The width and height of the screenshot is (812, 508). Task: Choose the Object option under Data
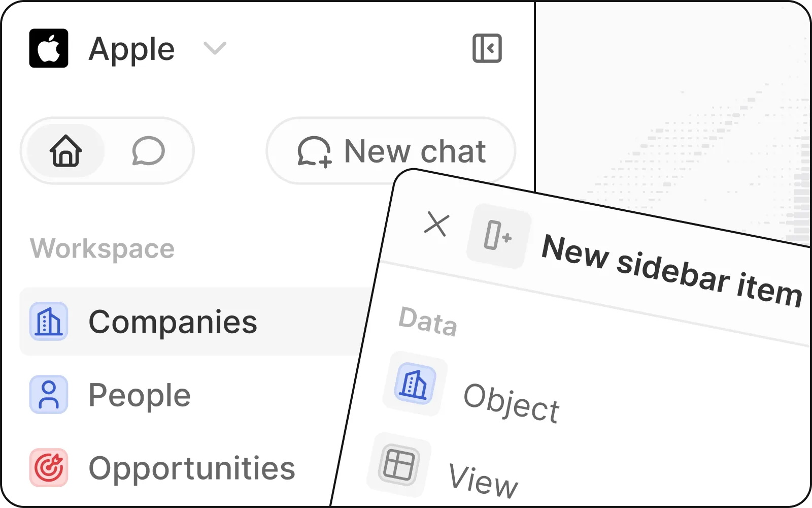511,403
